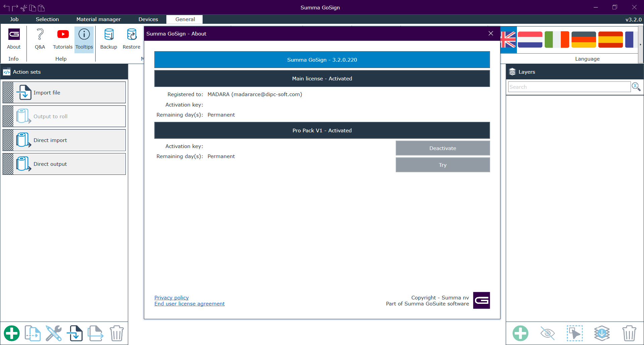Viewport: 644px width, 345px height.
Task: Open the YouTube Tutorials icon
Action: 63,39
